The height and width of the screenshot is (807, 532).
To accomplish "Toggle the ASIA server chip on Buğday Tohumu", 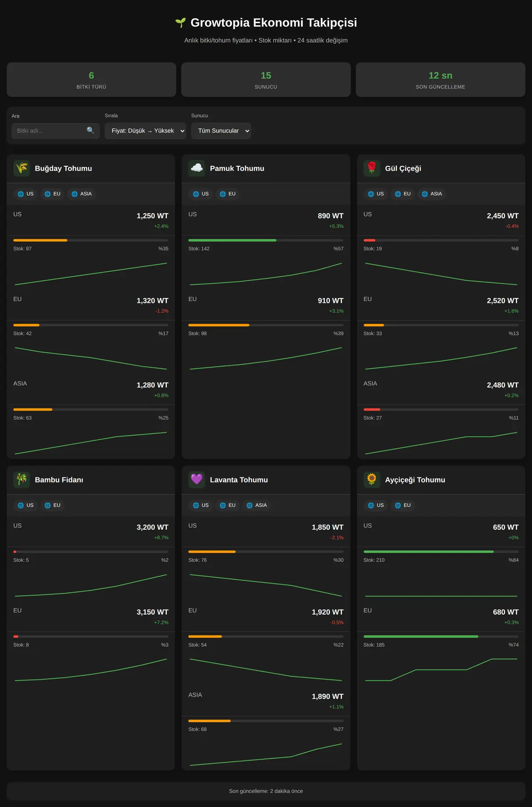I will point(82,194).
